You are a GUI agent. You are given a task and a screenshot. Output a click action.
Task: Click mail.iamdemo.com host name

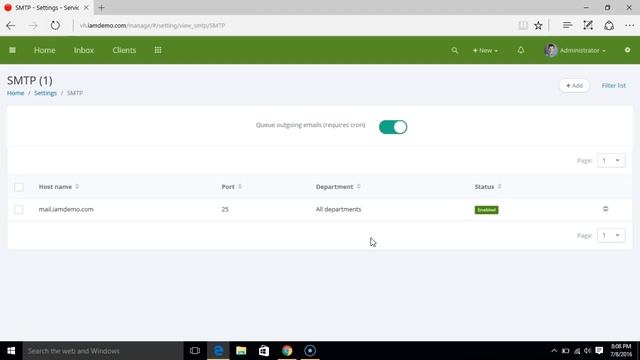[66, 209]
